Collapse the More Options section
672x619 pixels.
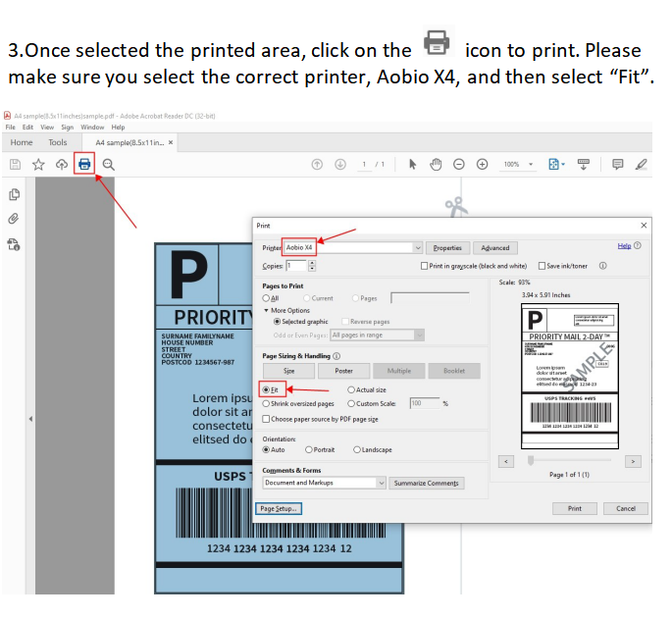pyautogui.click(x=266, y=310)
